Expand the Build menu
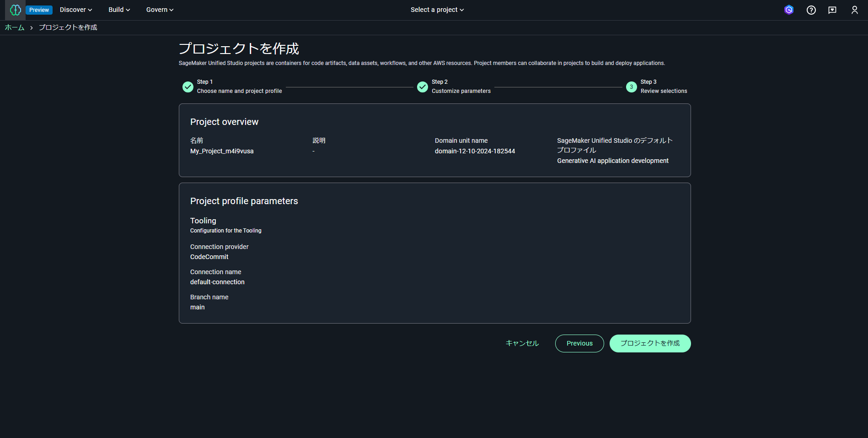868x438 pixels. pyautogui.click(x=119, y=10)
